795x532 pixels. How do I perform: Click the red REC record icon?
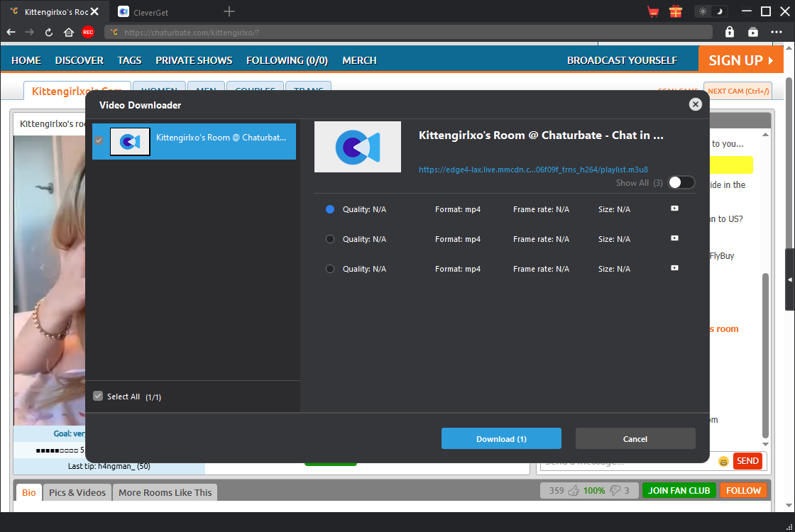88,33
